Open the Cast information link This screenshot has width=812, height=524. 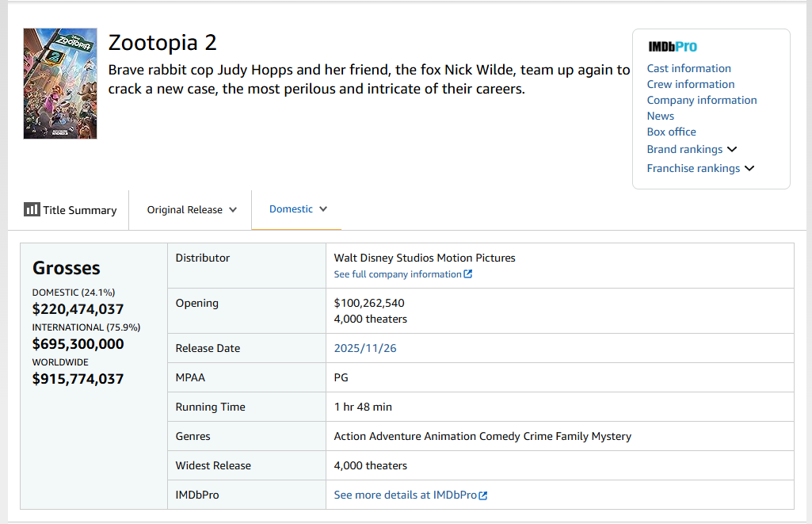688,68
